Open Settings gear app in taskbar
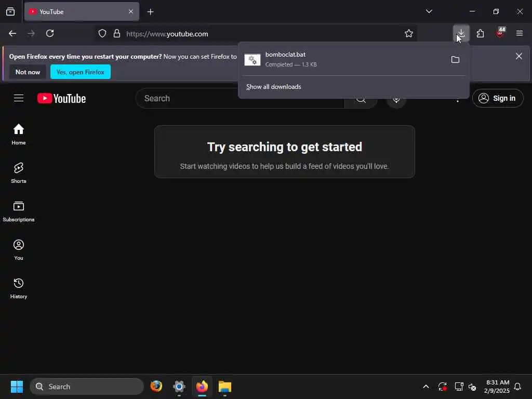This screenshot has width=532, height=399. tap(179, 387)
